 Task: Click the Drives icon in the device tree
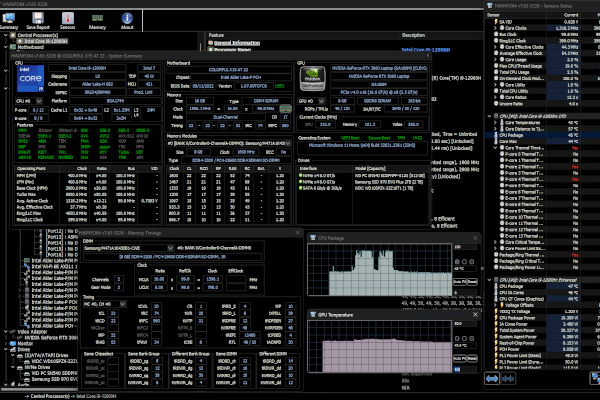(13, 349)
